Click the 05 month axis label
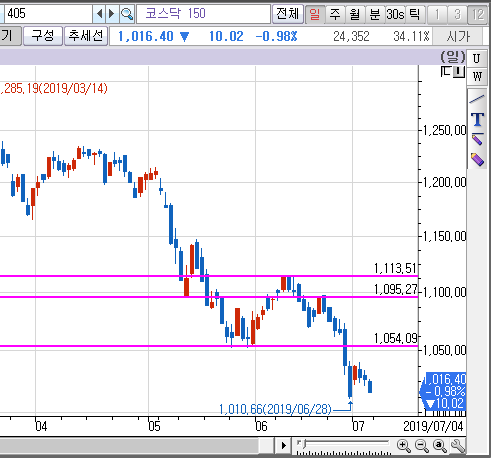 pos(154,426)
